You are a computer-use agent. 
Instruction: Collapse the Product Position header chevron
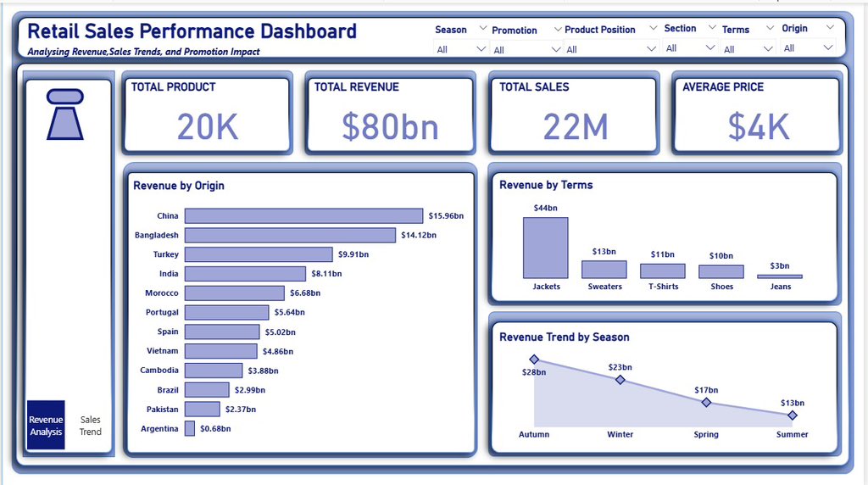[654, 28]
